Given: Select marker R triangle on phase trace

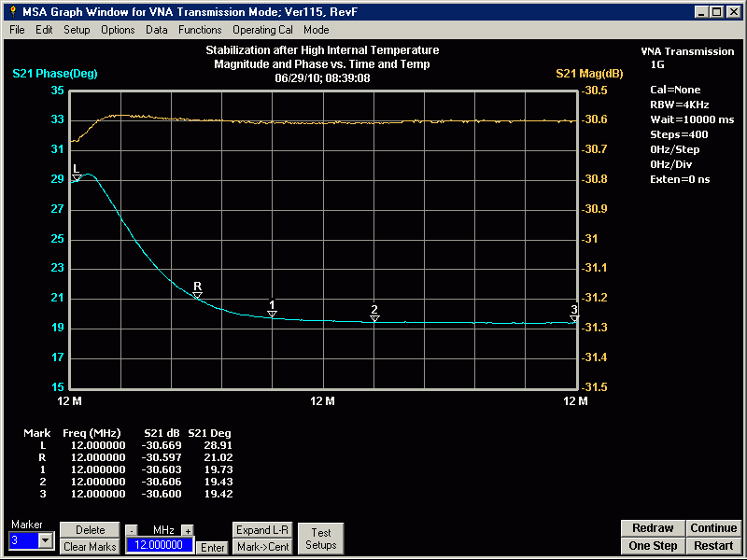Looking at the screenshot, I should click(197, 296).
